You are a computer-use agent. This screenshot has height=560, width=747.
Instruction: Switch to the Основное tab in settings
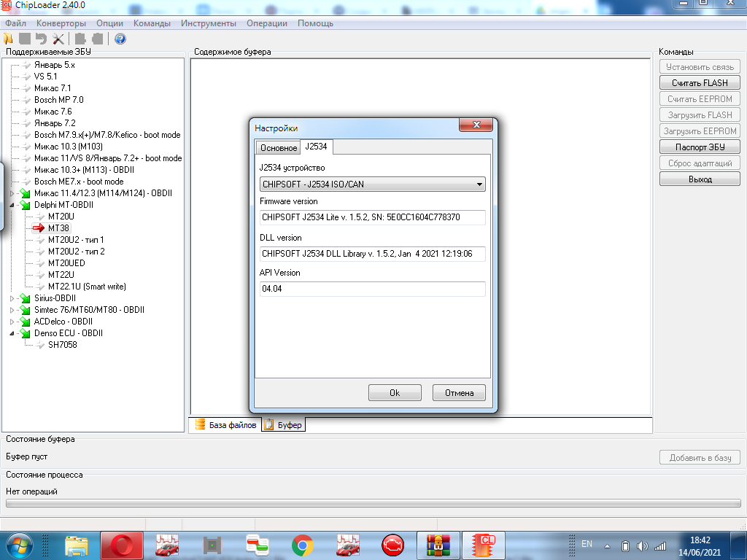[x=278, y=148]
